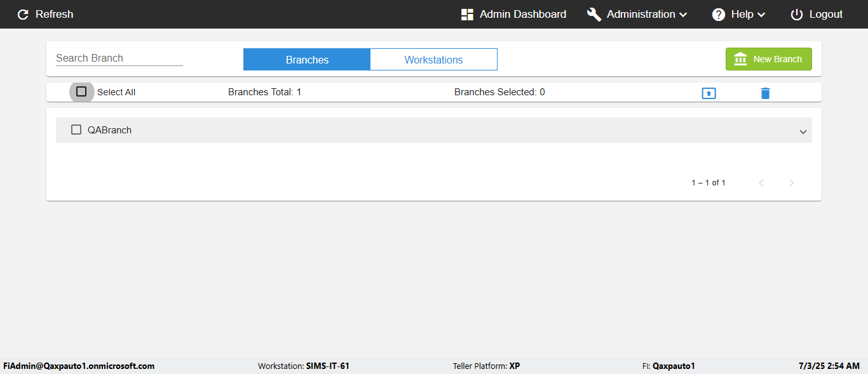Click the delete trash can icon
Image resolution: width=868 pixels, height=374 pixels.
tap(766, 93)
